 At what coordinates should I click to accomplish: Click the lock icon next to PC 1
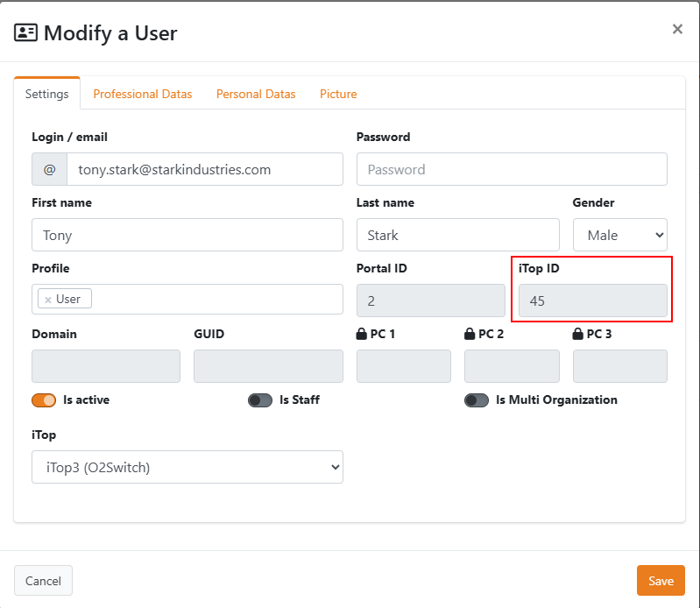click(x=362, y=334)
